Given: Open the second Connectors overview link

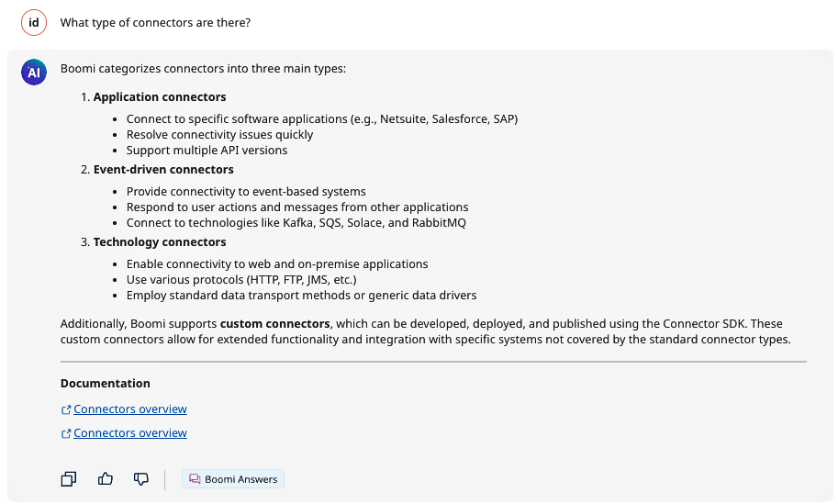Looking at the screenshot, I should 129,433.
